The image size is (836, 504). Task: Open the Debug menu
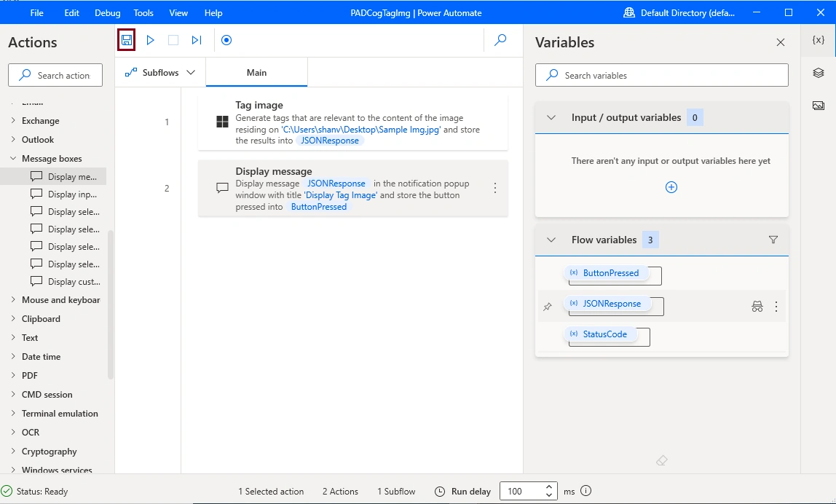click(x=107, y=13)
